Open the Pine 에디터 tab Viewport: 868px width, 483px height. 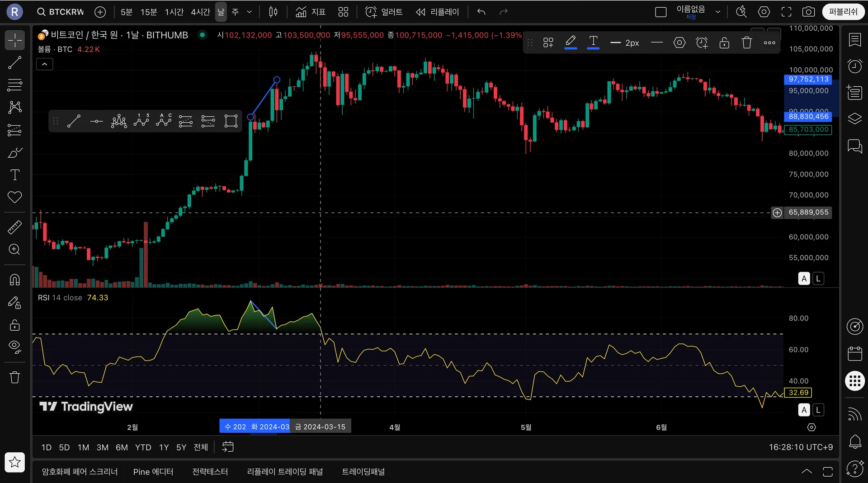click(x=153, y=472)
